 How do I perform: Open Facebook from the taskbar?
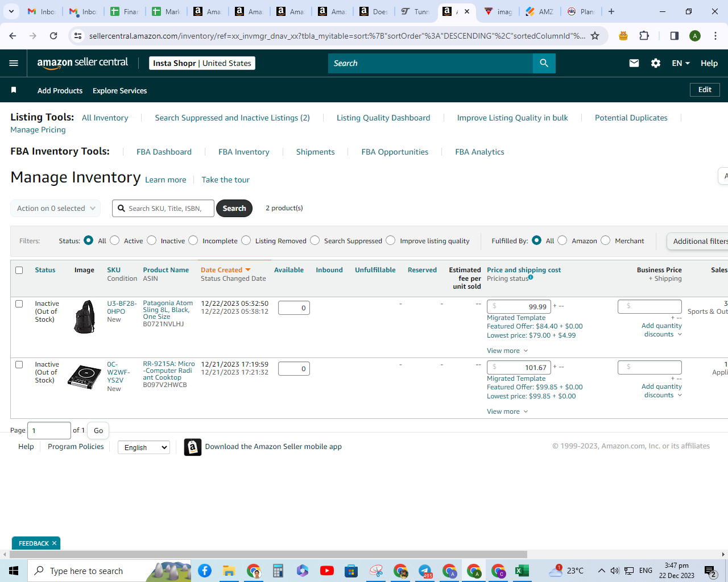point(205,571)
